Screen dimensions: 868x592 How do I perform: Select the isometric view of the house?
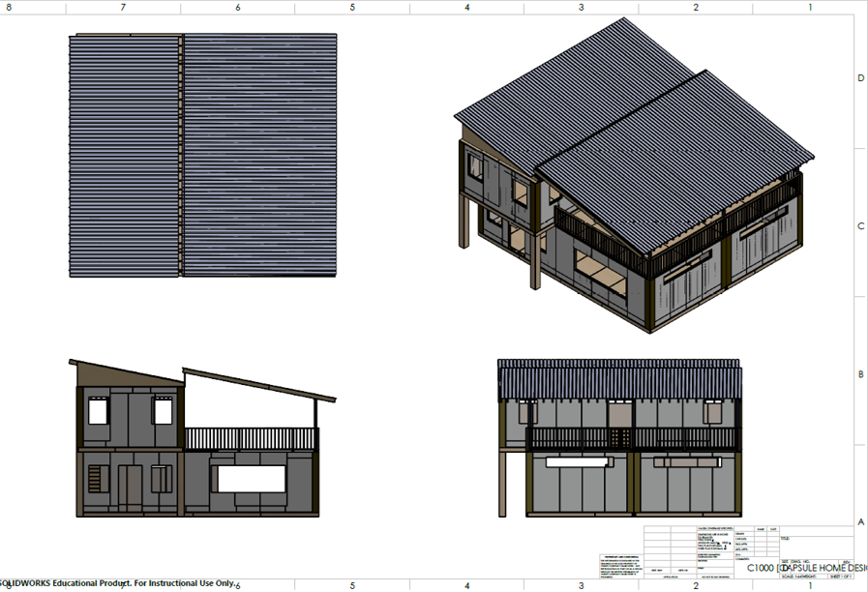(x=629, y=174)
